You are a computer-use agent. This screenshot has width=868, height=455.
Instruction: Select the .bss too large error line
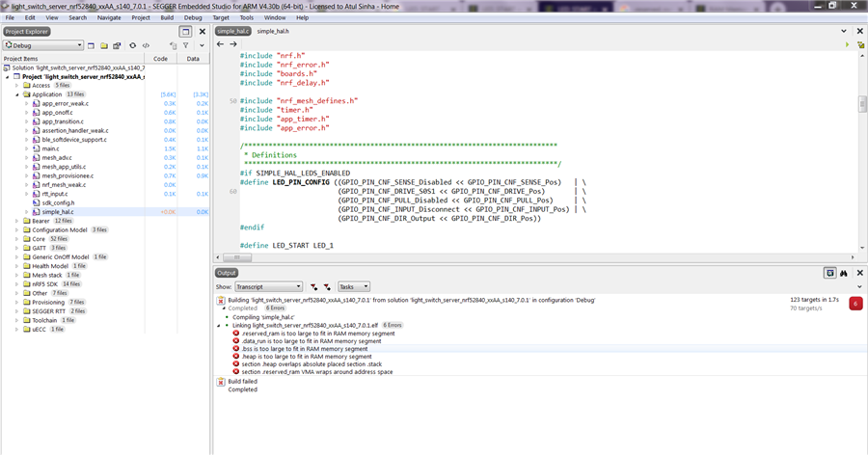pyautogui.click(x=305, y=349)
